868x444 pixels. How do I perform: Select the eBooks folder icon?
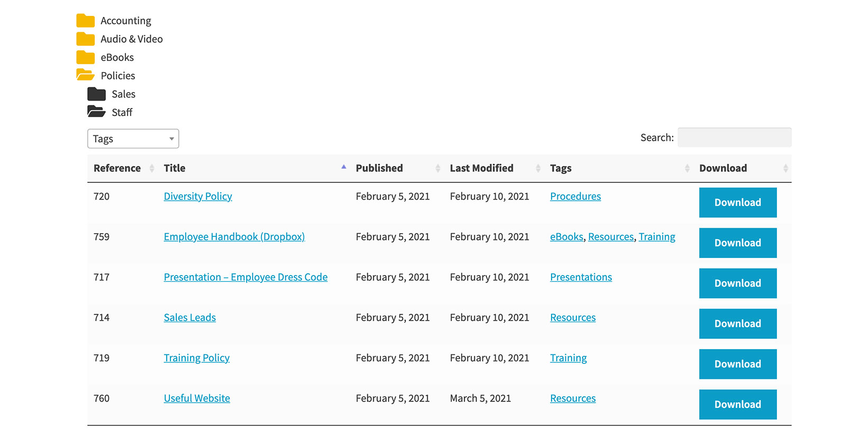click(x=85, y=57)
